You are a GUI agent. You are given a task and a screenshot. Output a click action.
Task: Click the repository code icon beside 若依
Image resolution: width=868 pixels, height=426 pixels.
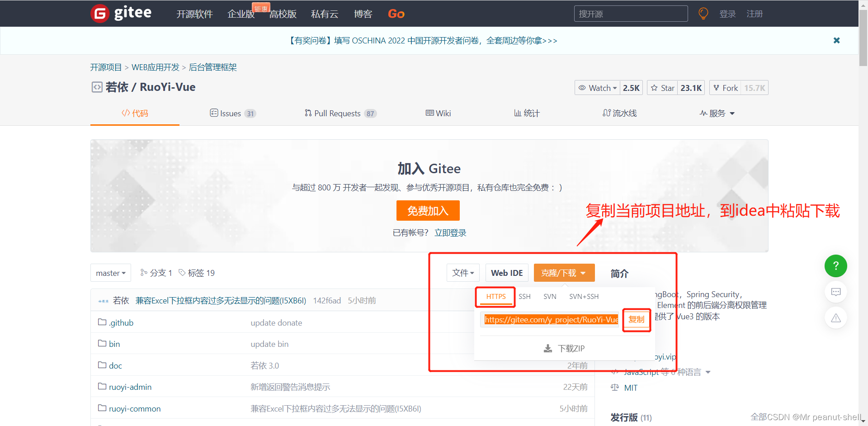pos(97,87)
